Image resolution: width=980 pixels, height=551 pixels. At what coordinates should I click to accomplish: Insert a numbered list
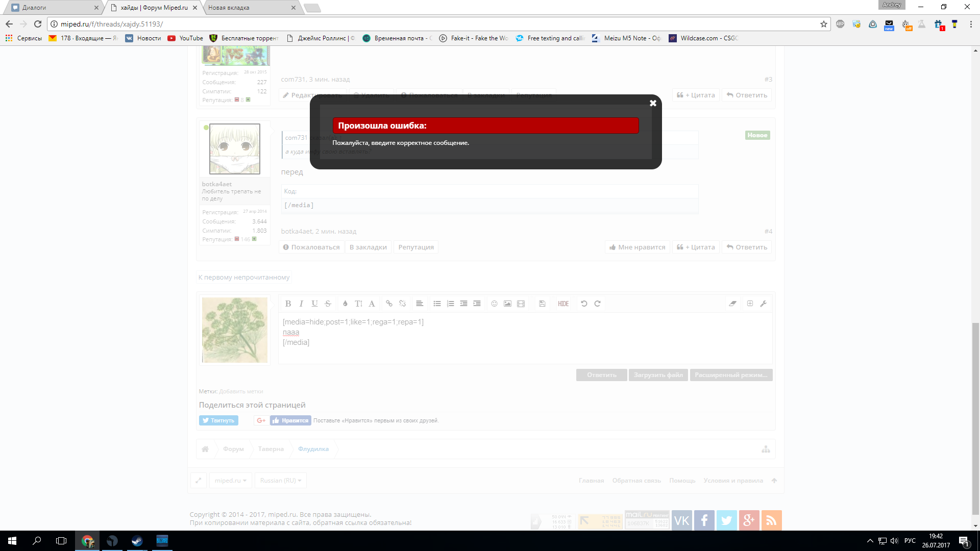(x=450, y=304)
